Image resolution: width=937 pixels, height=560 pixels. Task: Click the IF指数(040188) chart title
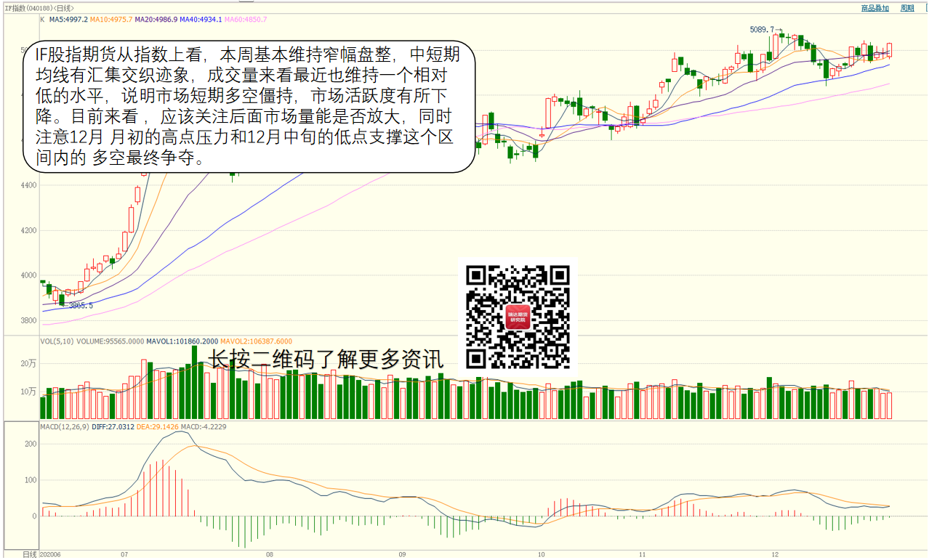pos(39,8)
